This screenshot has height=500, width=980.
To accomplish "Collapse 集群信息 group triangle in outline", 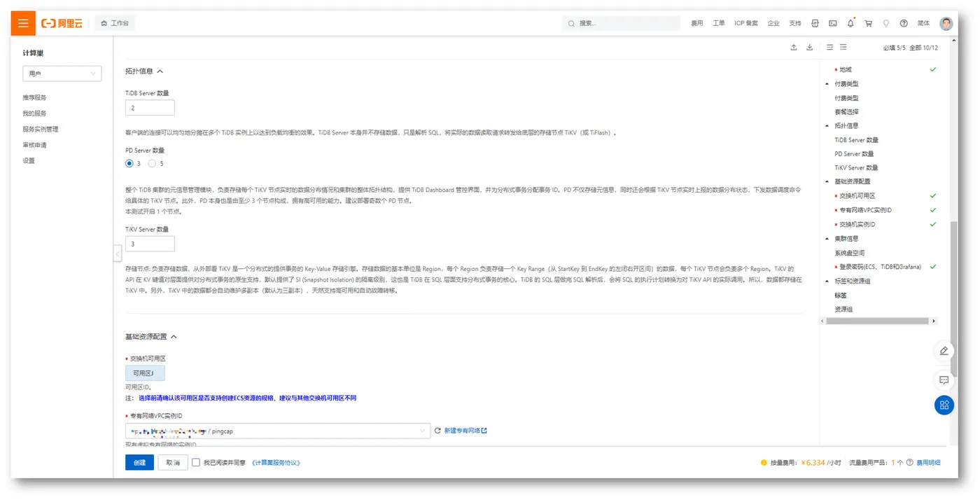I will pos(827,238).
